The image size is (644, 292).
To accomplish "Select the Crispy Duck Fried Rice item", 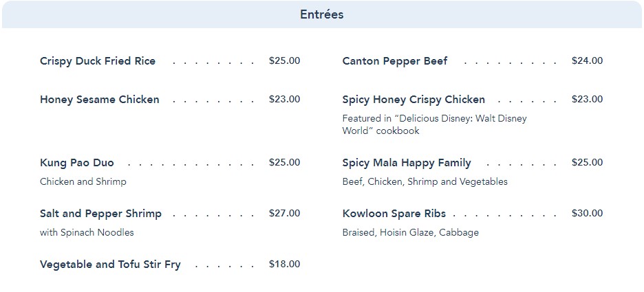I will 98,61.
